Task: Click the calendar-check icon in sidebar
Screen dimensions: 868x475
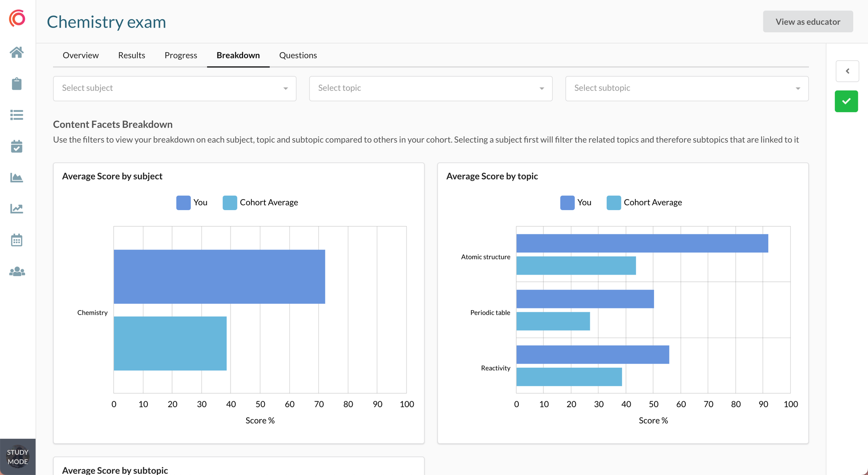Action: 17,146
